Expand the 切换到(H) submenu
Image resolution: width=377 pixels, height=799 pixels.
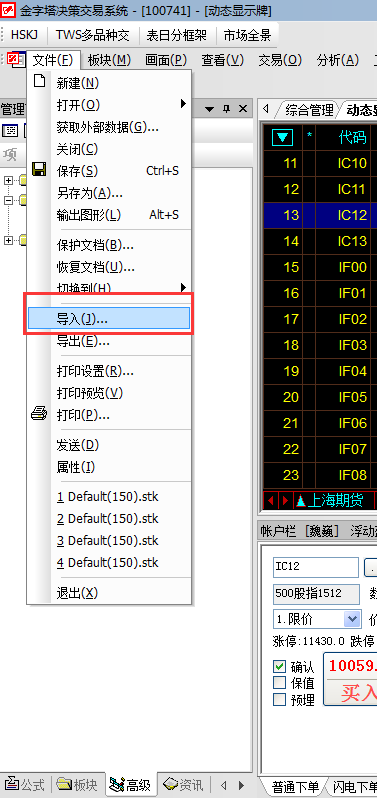(109, 288)
